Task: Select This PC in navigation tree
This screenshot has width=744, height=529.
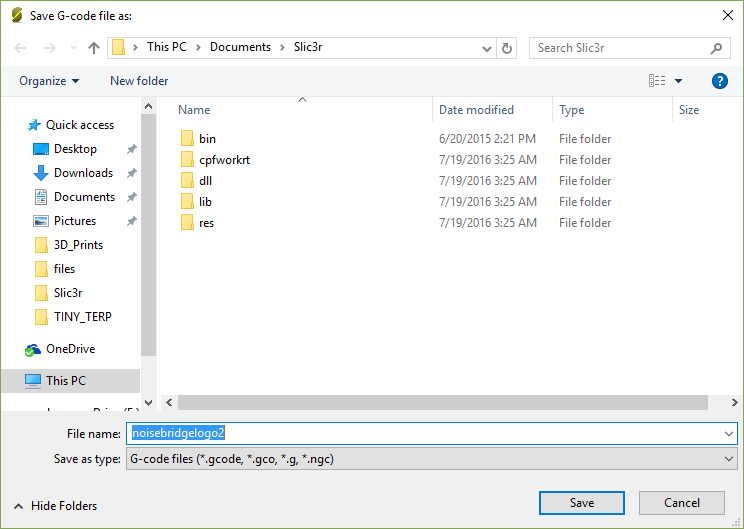Action: click(66, 381)
